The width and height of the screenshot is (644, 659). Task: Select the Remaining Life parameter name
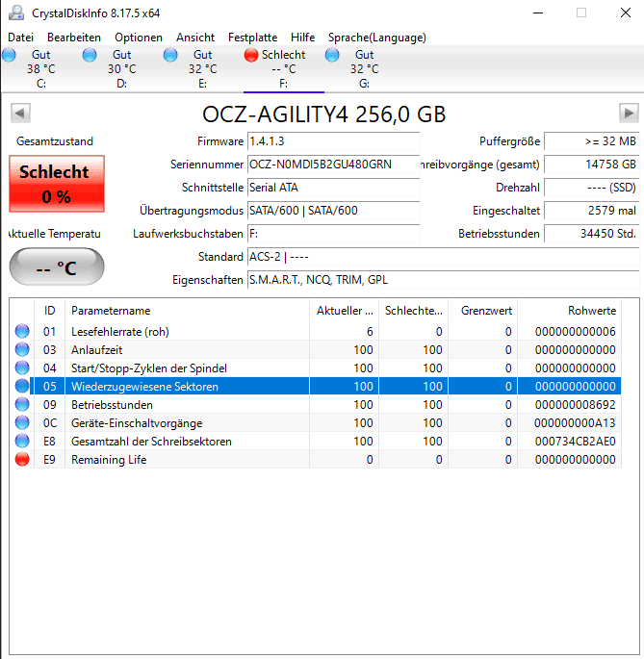pyautogui.click(x=109, y=460)
